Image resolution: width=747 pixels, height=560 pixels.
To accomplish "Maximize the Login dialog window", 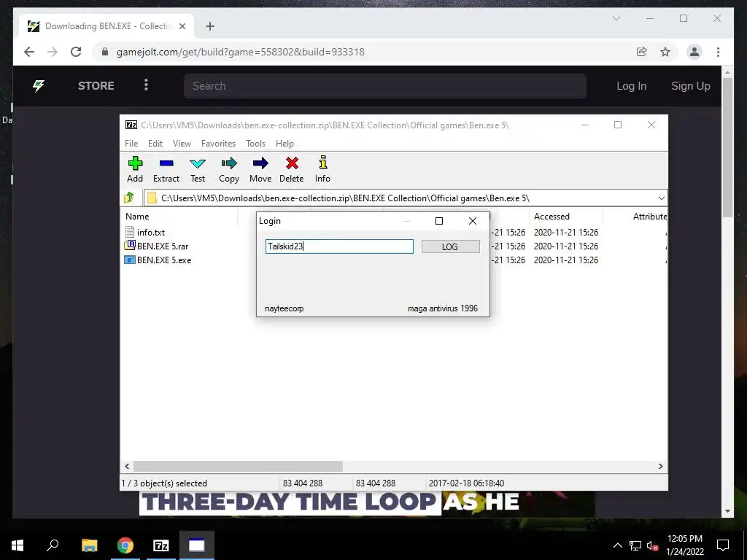I will pyautogui.click(x=439, y=221).
